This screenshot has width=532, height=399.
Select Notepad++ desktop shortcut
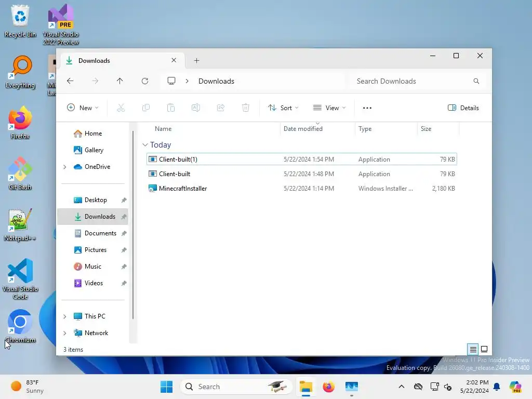20,225
